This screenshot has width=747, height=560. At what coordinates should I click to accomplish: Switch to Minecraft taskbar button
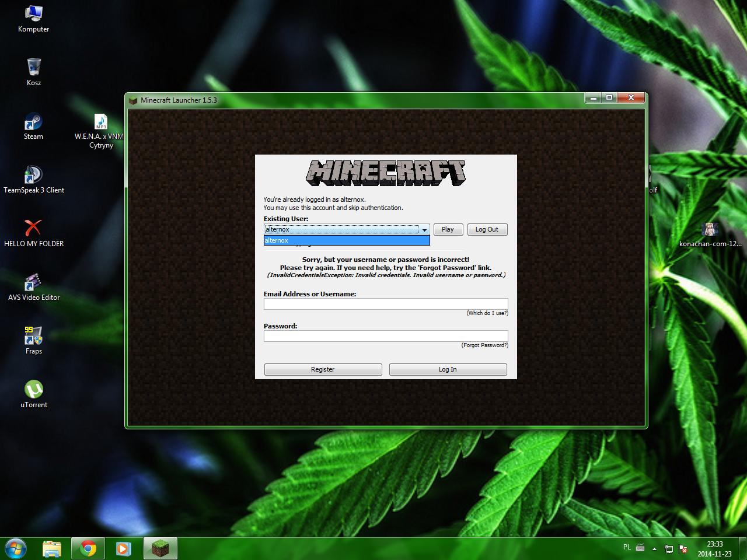point(160,548)
